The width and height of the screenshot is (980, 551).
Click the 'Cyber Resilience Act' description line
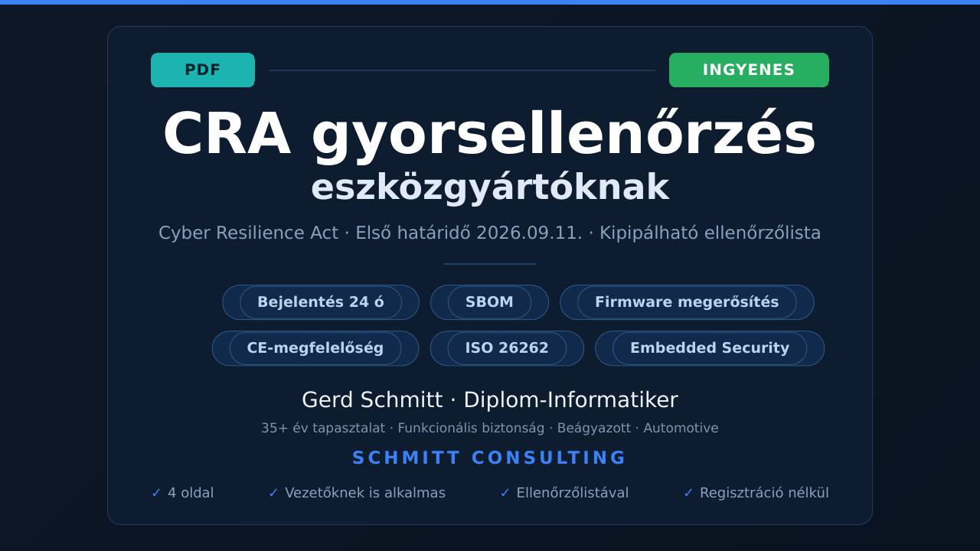click(x=490, y=233)
